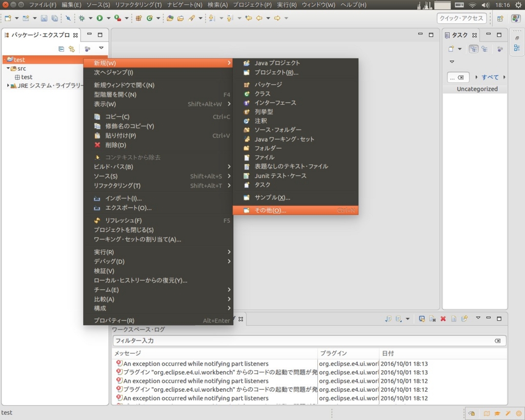Click Open Perspective icon near Quick Access

coord(500,19)
